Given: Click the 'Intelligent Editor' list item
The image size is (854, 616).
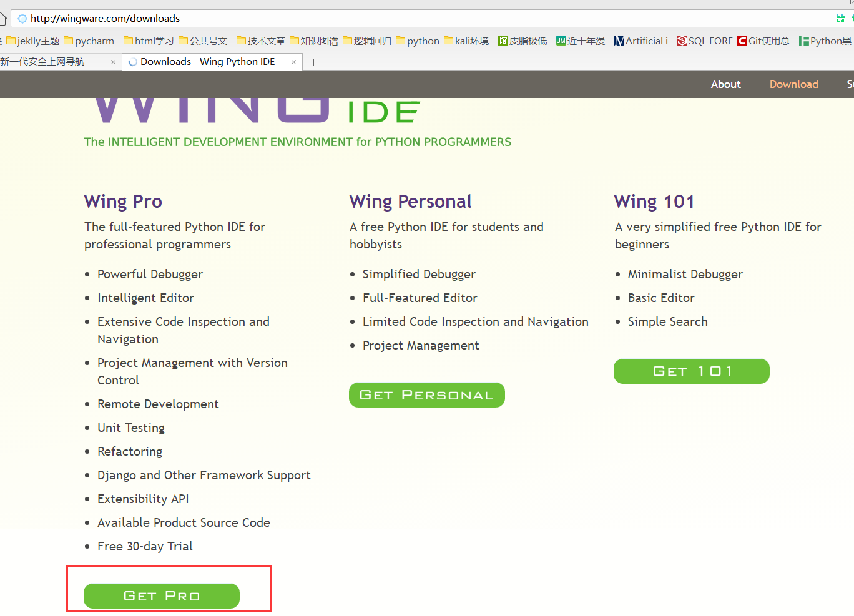Looking at the screenshot, I should click(x=145, y=298).
